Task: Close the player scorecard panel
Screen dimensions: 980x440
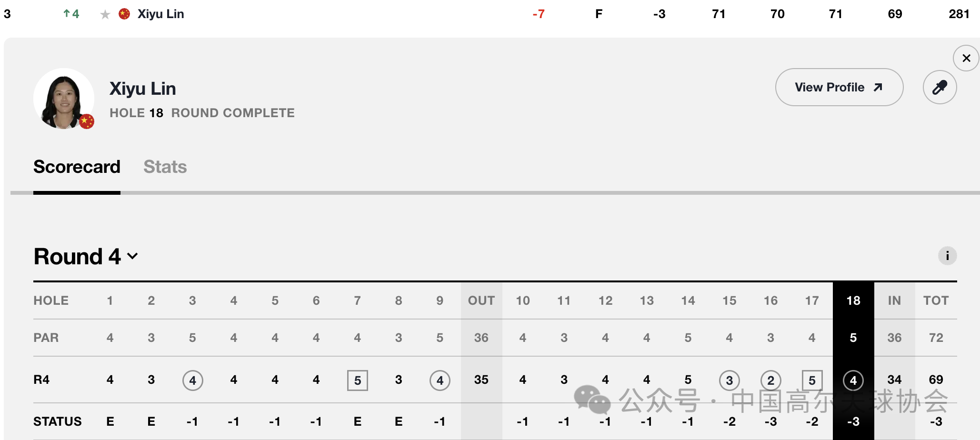Action: (966, 58)
